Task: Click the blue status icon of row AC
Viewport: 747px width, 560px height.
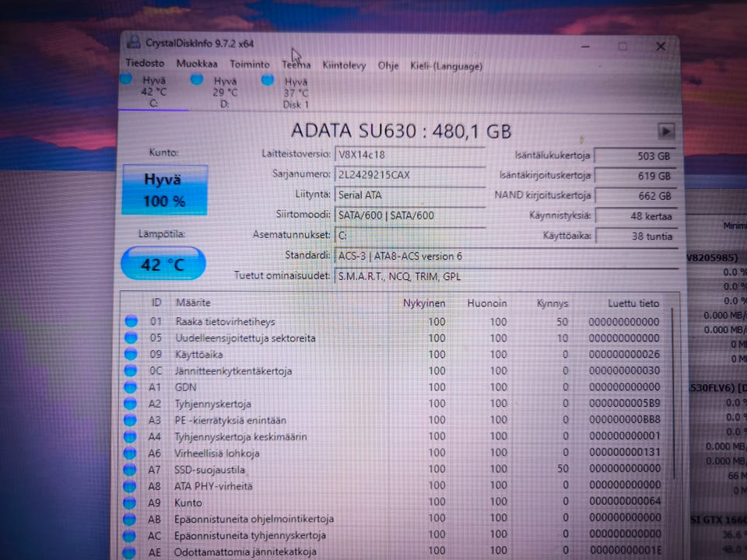Action: click(x=128, y=535)
